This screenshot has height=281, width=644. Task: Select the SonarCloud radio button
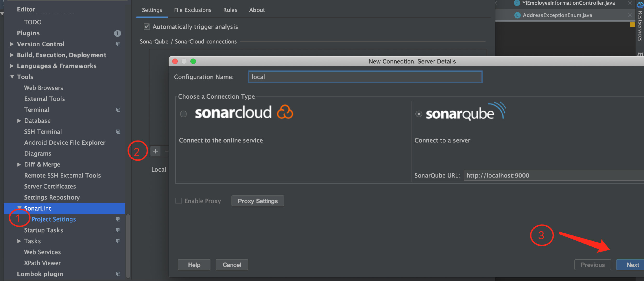tap(183, 114)
